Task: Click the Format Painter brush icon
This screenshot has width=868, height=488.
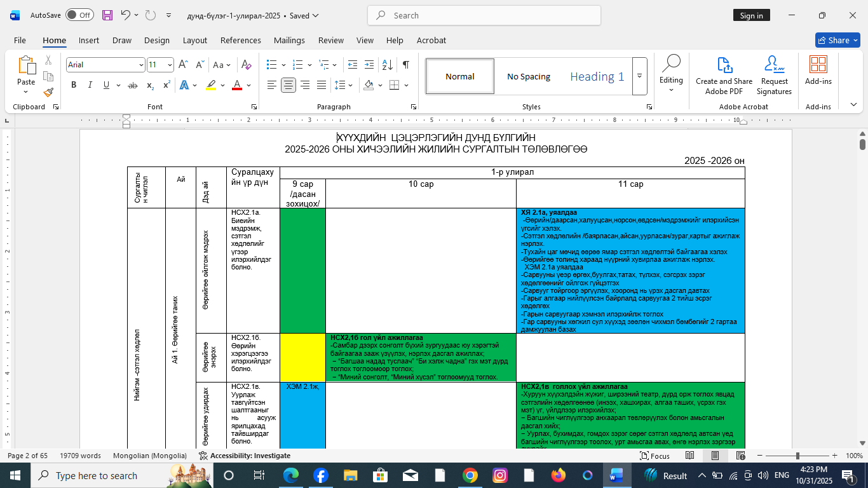Action: (x=48, y=92)
